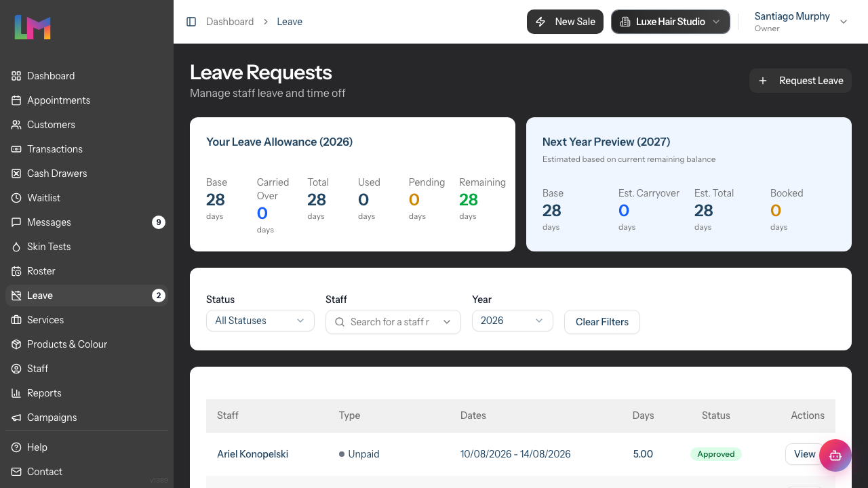Image resolution: width=868 pixels, height=488 pixels.
Task: Click the plus icon on Request Leave
Action: [763, 81]
